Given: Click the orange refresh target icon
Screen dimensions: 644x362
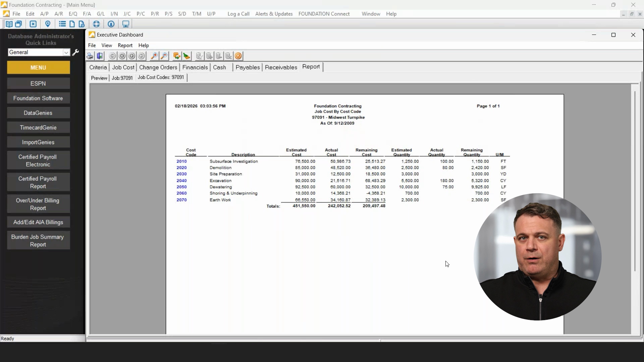Looking at the screenshot, I should click(x=238, y=56).
